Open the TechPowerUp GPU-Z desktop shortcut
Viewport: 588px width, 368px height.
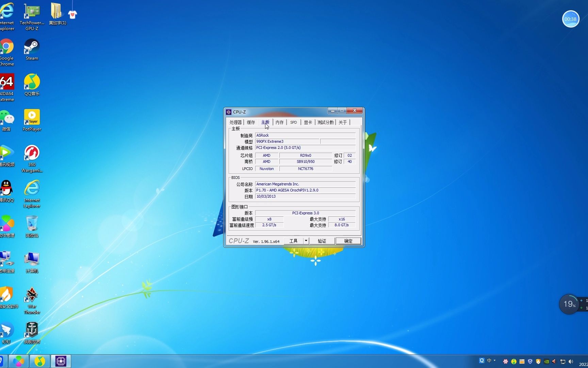click(x=32, y=17)
